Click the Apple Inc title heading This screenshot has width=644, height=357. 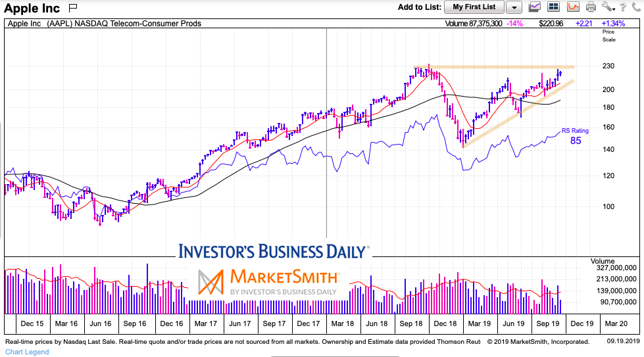(32, 8)
